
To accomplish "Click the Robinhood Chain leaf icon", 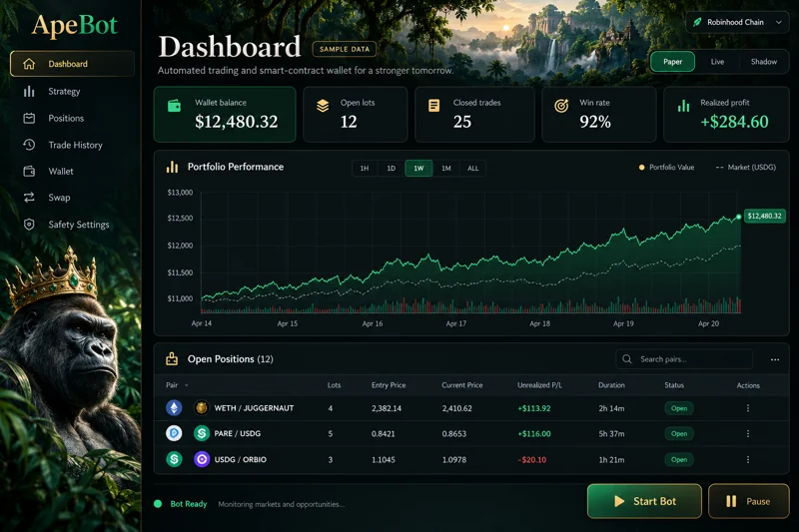I will (x=697, y=22).
